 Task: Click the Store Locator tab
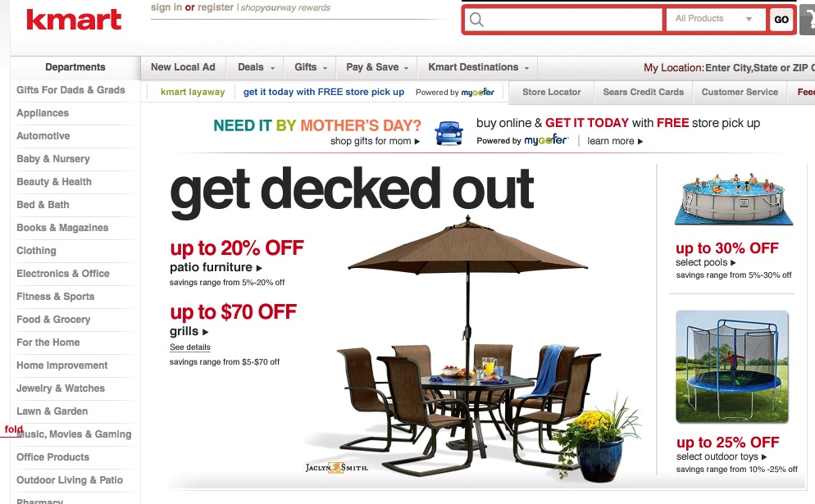[x=552, y=92]
